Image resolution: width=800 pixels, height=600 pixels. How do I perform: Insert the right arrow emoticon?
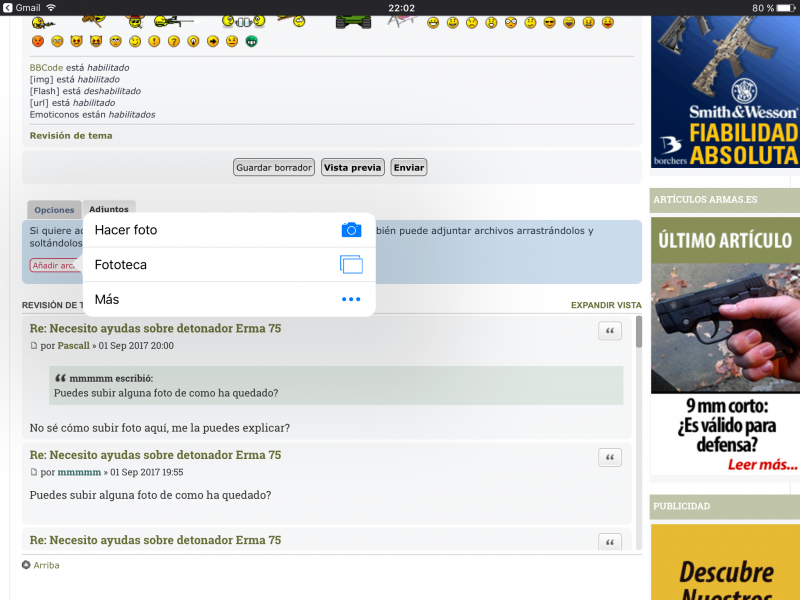(212, 41)
